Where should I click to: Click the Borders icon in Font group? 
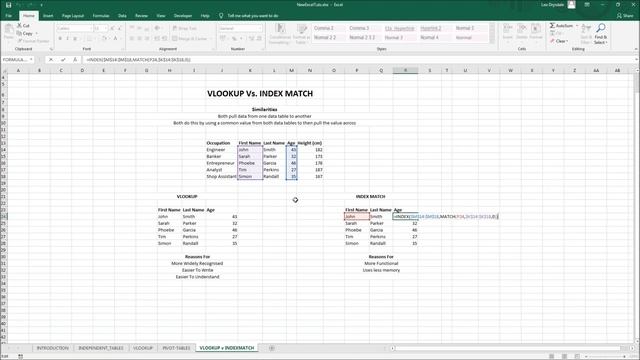[89, 38]
